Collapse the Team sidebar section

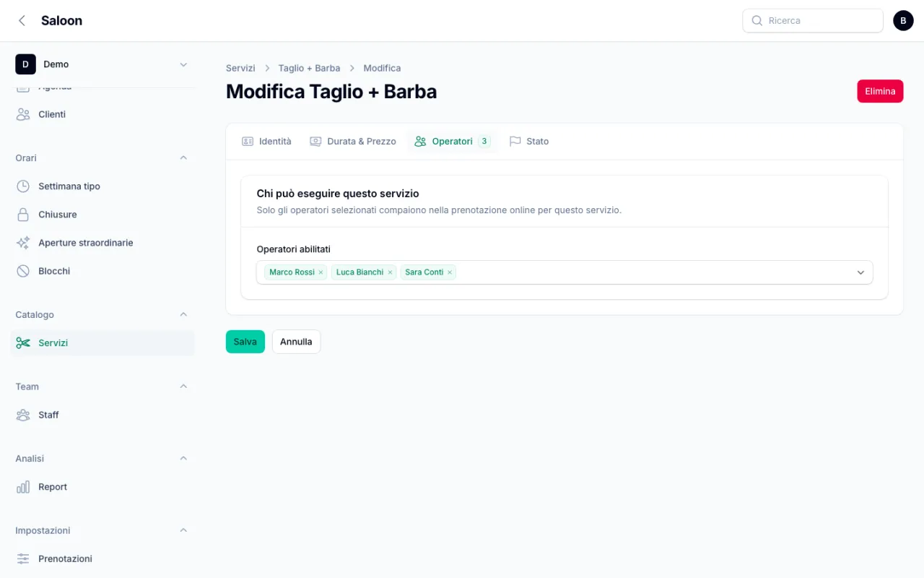183,387
